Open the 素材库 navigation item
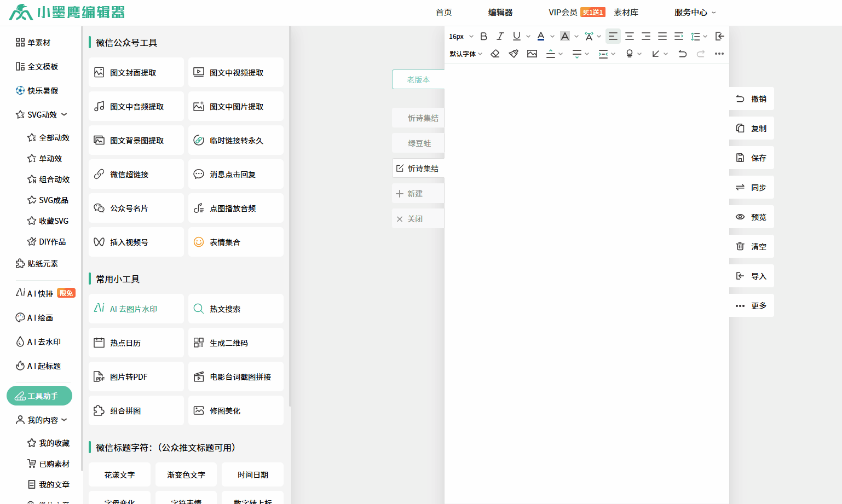The height and width of the screenshot is (504, 842). pyautogui.click(x=626, y=12)
